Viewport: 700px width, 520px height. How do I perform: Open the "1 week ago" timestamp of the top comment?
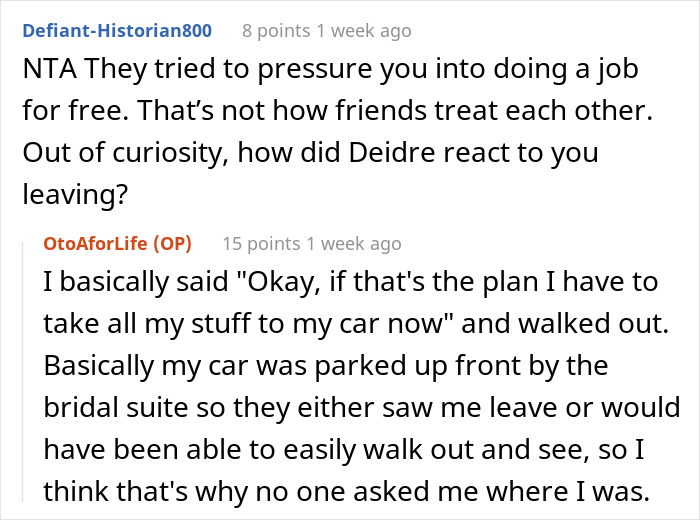pos(365,31)
